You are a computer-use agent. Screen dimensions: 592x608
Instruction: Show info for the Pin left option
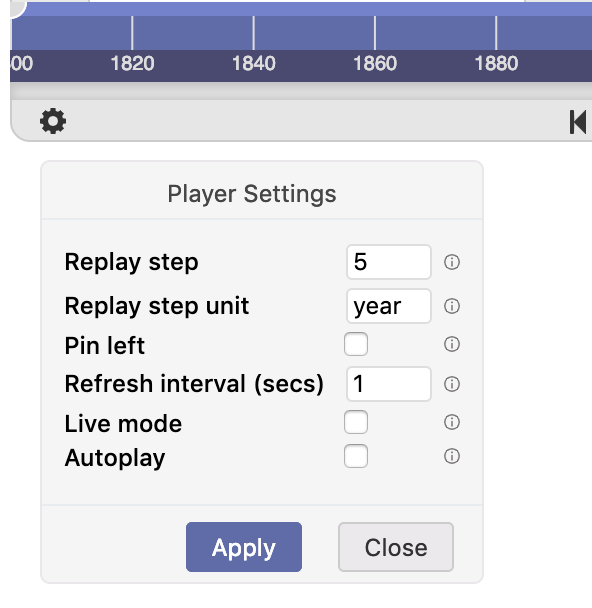(x=452, y=344)
